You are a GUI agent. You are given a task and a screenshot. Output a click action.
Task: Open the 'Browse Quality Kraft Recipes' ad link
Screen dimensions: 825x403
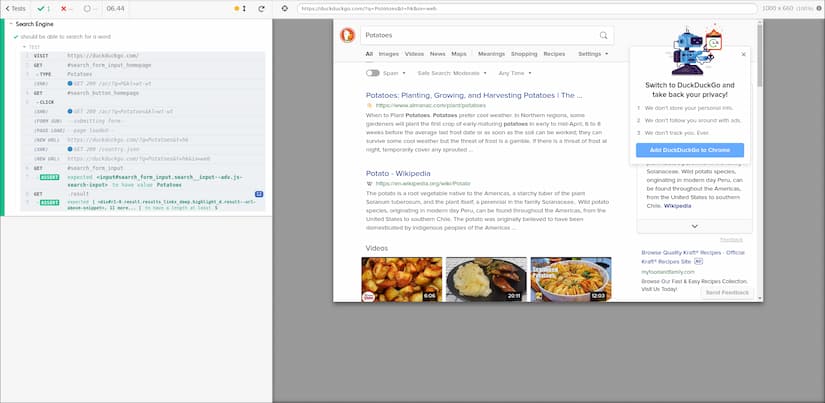click(x=693, y=257)
